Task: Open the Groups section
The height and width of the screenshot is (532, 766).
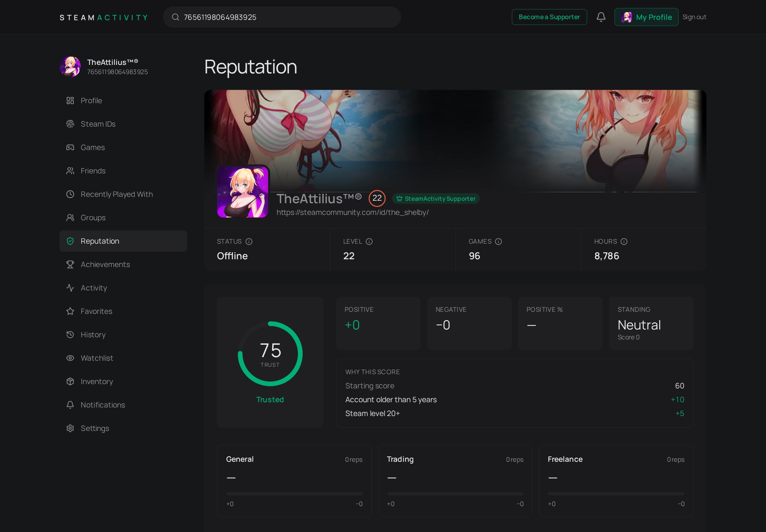Action: pyautogui.click(x=123, y=218)
